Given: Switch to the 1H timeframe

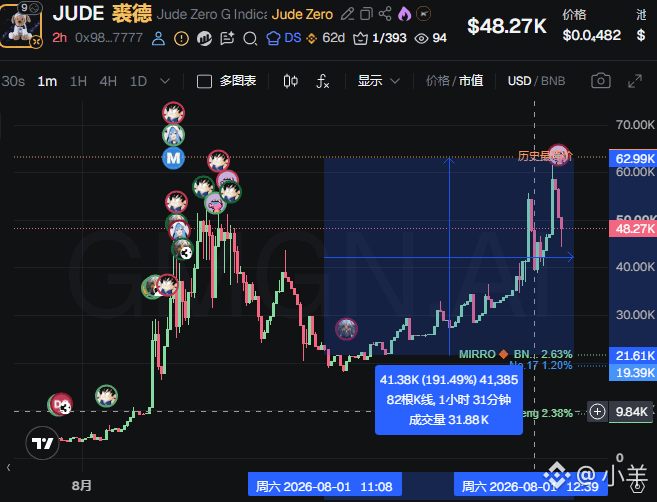Looking at the screenshot, I should [x=78, y=81].
